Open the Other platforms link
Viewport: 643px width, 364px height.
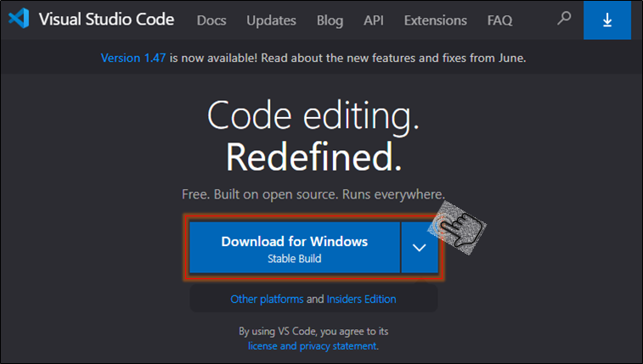pyautogui.click(x=267, y=300)
